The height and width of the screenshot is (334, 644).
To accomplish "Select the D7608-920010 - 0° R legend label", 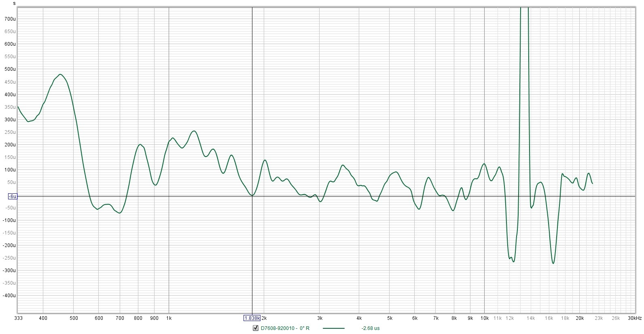I will (285, 328).
